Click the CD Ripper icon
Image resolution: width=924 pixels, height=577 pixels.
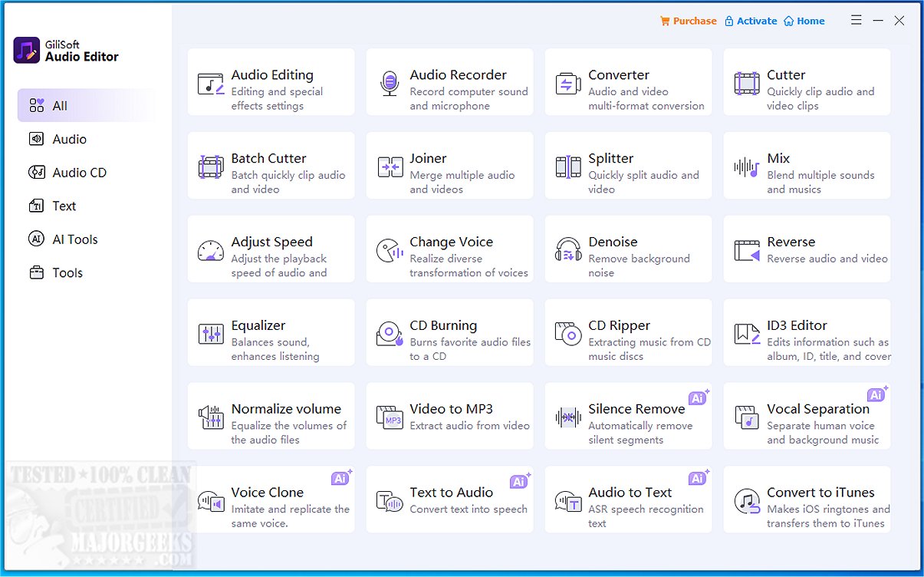point(567,334)
